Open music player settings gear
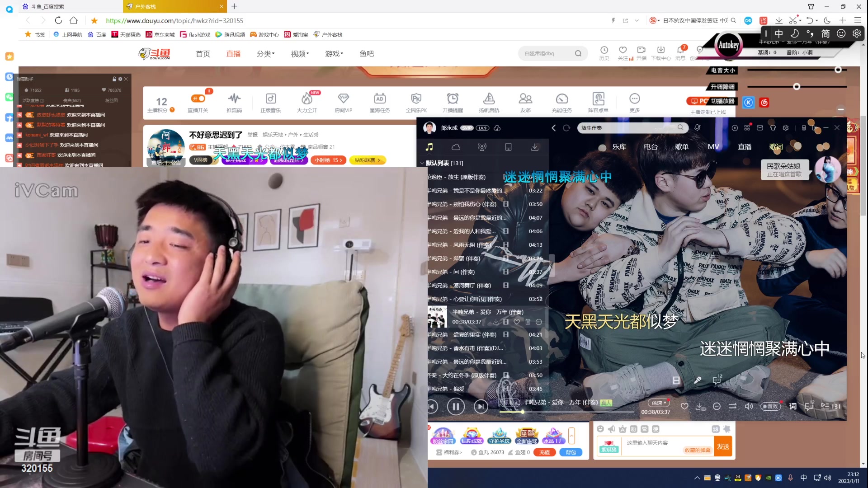The width and height of the screenshot is (868, 488). [x=786, y=128]
